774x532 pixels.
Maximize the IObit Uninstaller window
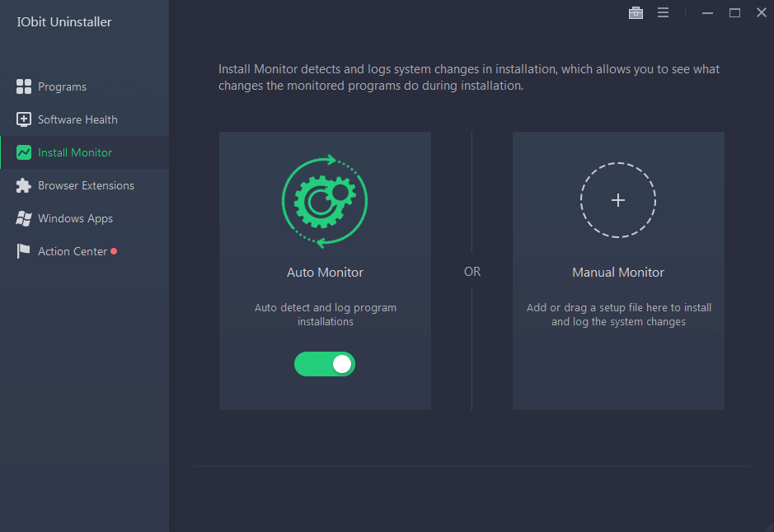[734, 13]
